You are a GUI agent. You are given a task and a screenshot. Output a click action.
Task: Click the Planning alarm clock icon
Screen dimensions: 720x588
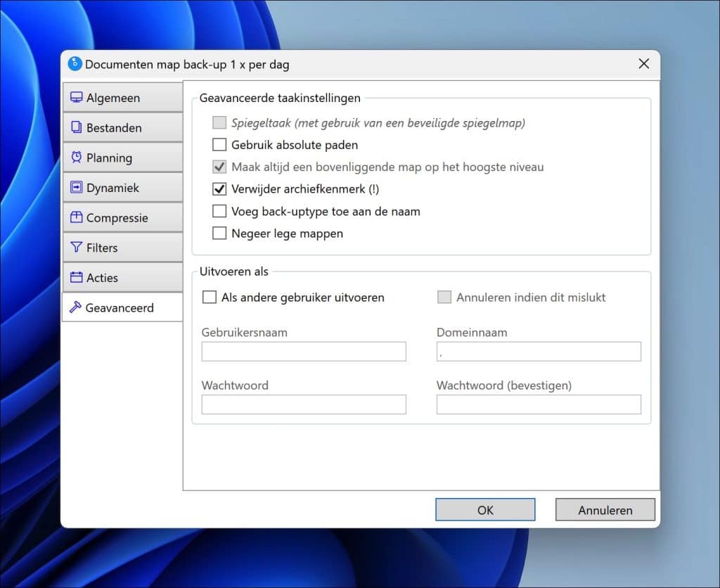point(76,157)
